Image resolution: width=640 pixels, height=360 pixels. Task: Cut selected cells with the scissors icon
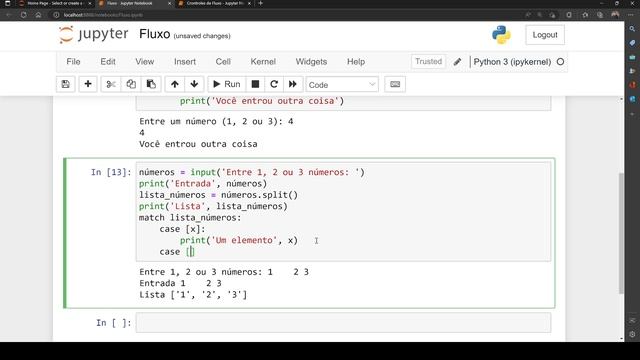pos(111,84)
